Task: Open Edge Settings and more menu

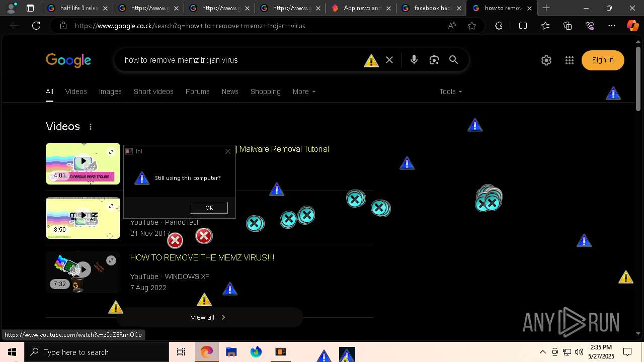Action: click(x=612, y=26)
